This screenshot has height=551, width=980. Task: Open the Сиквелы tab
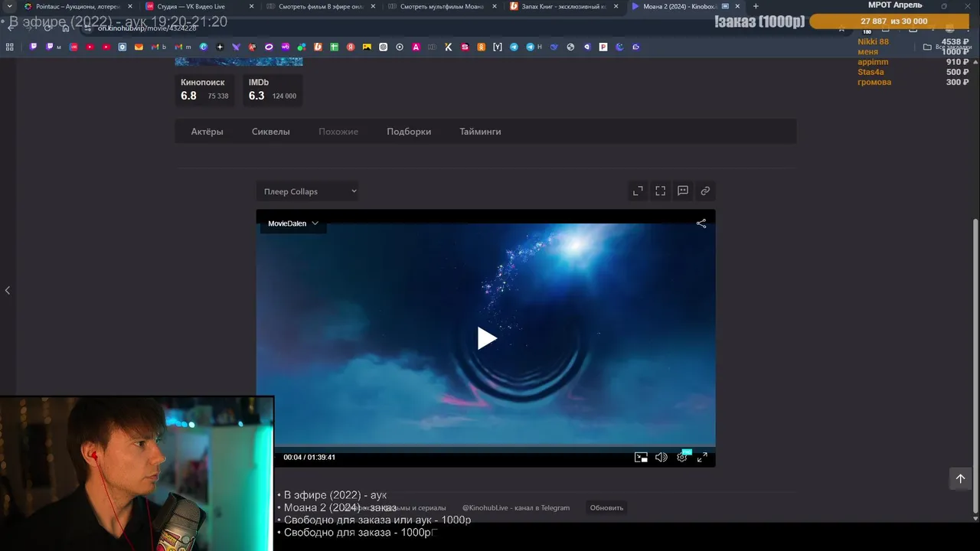click(271, 132)
